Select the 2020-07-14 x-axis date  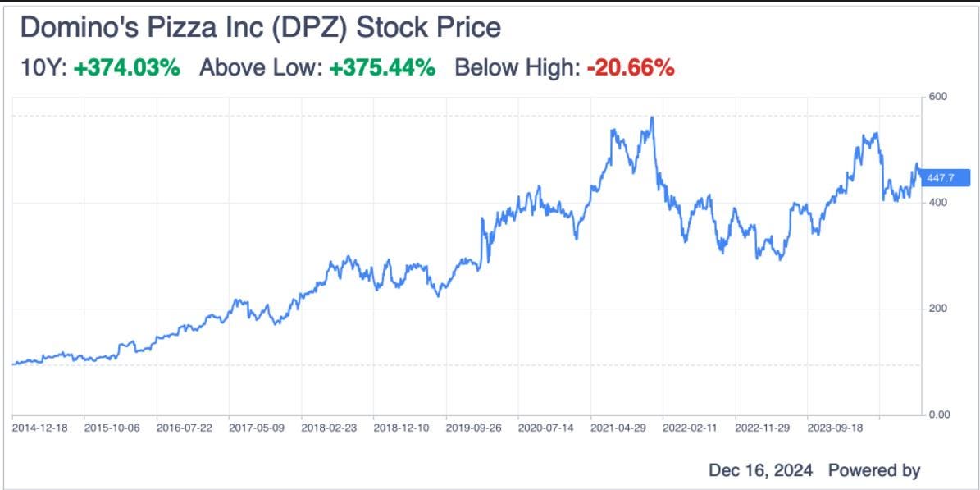(548, 428)
